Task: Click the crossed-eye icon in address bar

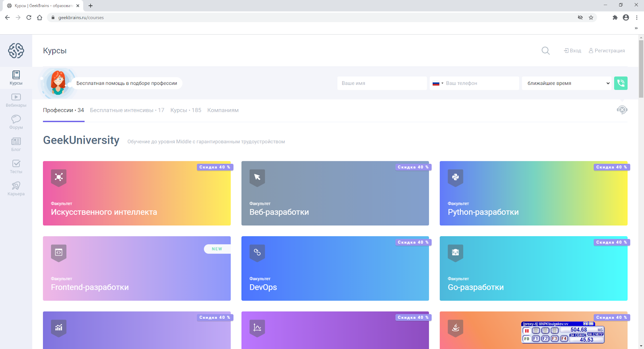Action: click(580, 17)
